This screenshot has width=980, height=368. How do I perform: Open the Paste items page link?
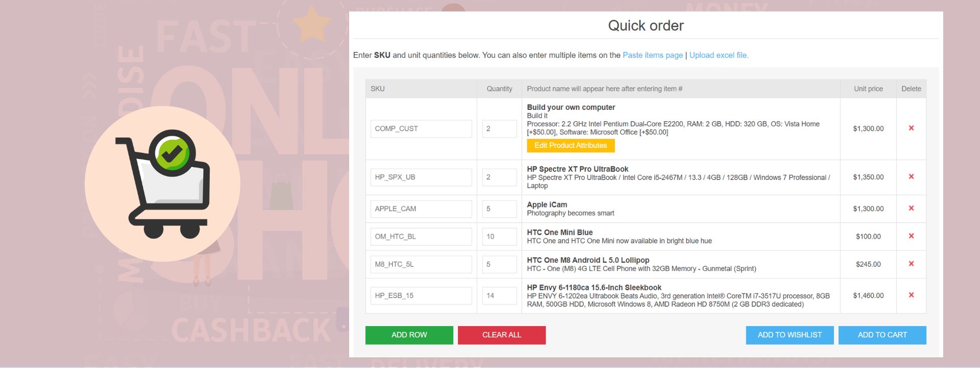pyautogui.click(x=652, y=55)
